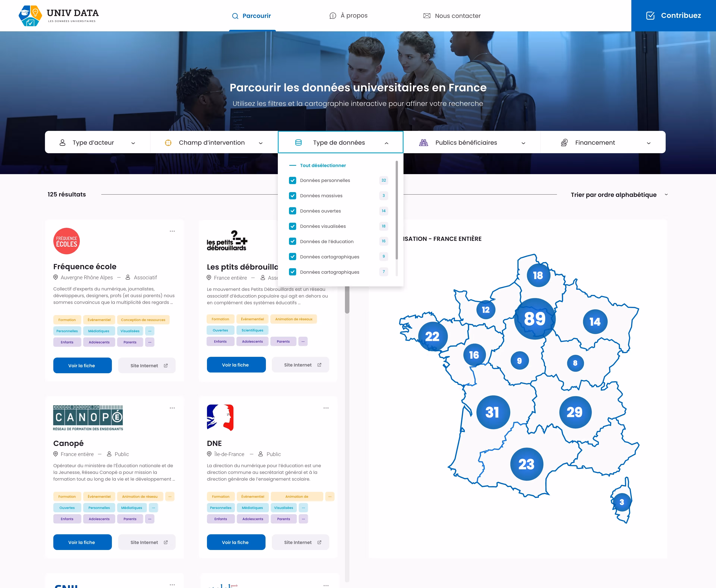Click the Fréquence Écoles red logo

click(67, 241)
